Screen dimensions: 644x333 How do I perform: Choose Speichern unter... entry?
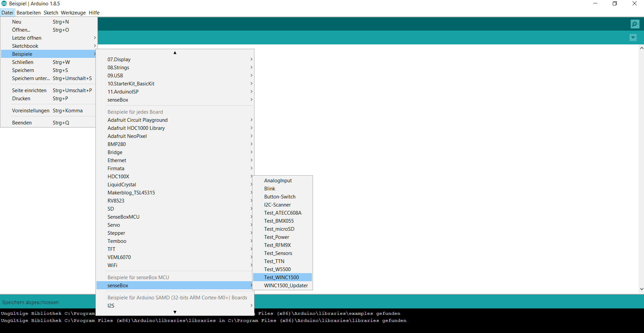(49, 78)
